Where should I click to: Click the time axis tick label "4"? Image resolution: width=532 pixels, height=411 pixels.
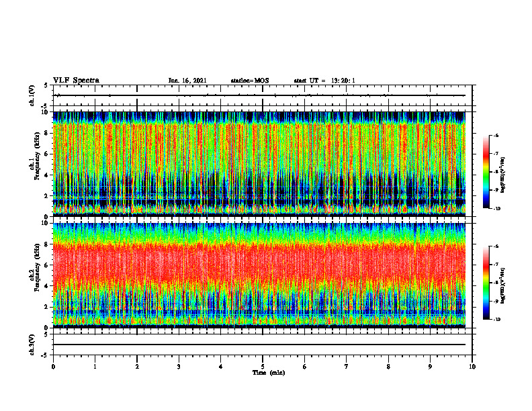pyautogui.click(x=221, y=367)
